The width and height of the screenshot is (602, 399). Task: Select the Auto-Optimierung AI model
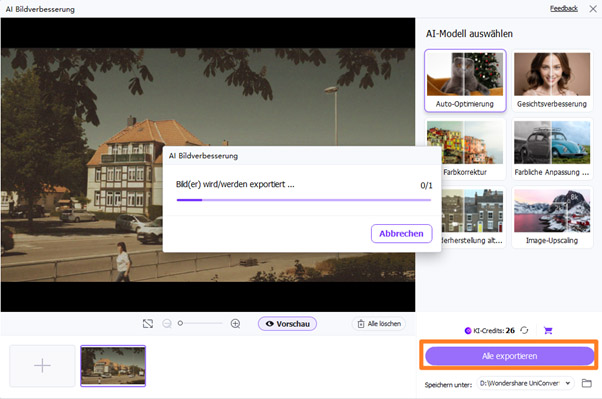(x=465, y=81)
